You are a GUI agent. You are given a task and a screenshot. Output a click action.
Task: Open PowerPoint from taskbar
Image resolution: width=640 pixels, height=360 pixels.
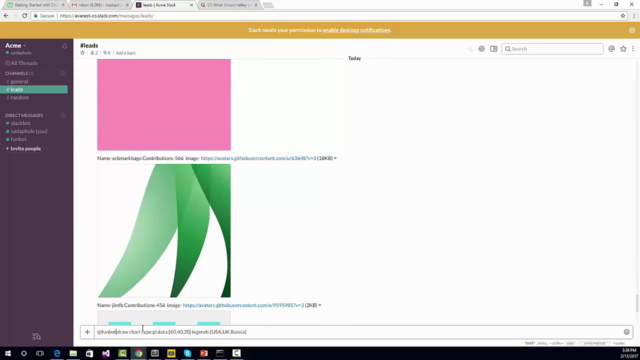(204, 353)
